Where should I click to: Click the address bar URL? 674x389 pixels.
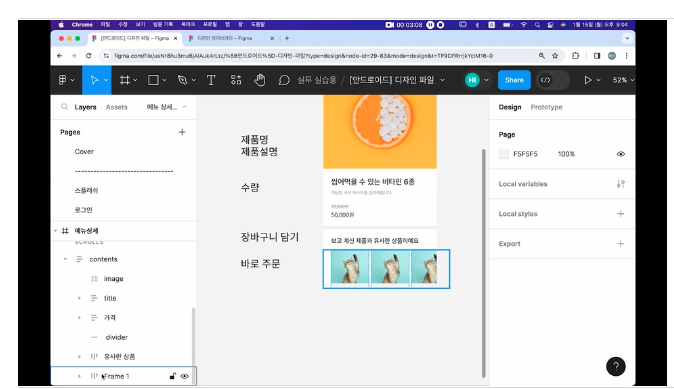(x=303, y=56)
